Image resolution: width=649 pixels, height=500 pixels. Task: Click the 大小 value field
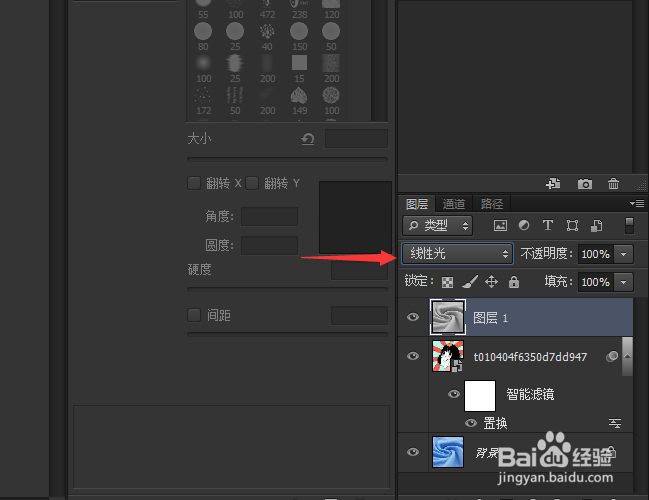356,139
